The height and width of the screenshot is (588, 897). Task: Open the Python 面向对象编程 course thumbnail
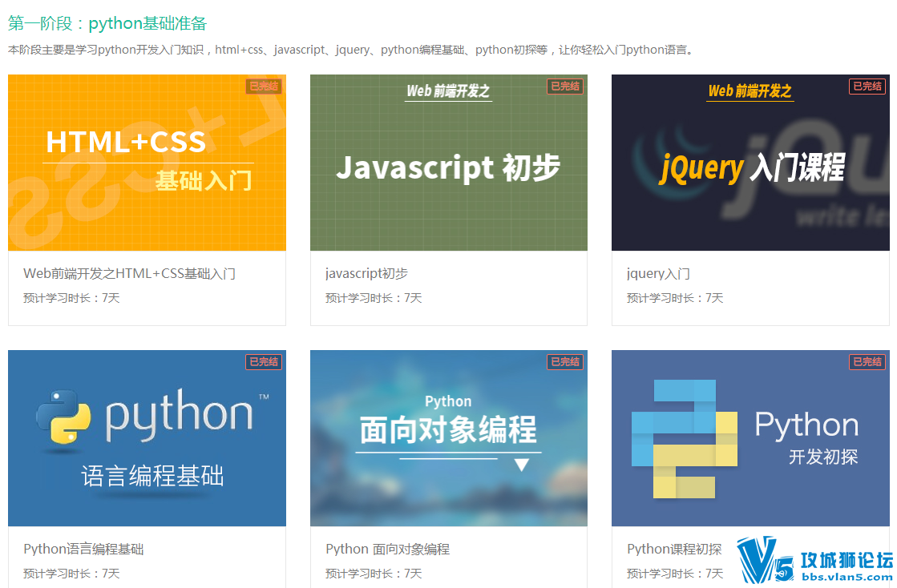click(449, 438)
